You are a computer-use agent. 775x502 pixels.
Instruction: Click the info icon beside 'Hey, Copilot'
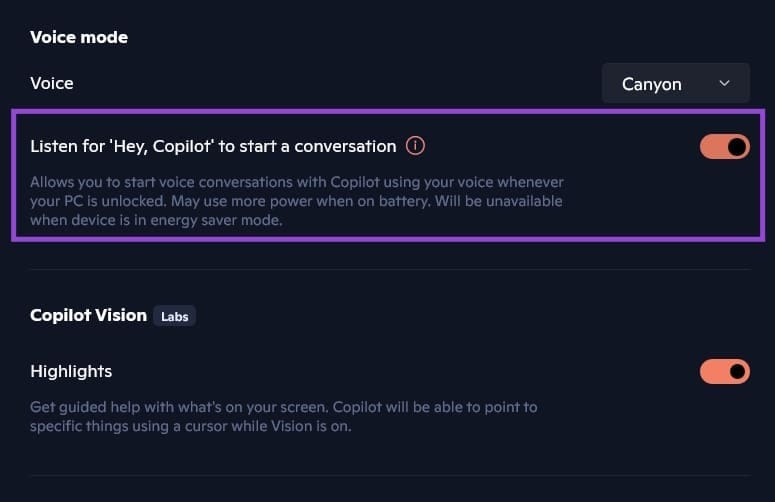tap(416, 146)
